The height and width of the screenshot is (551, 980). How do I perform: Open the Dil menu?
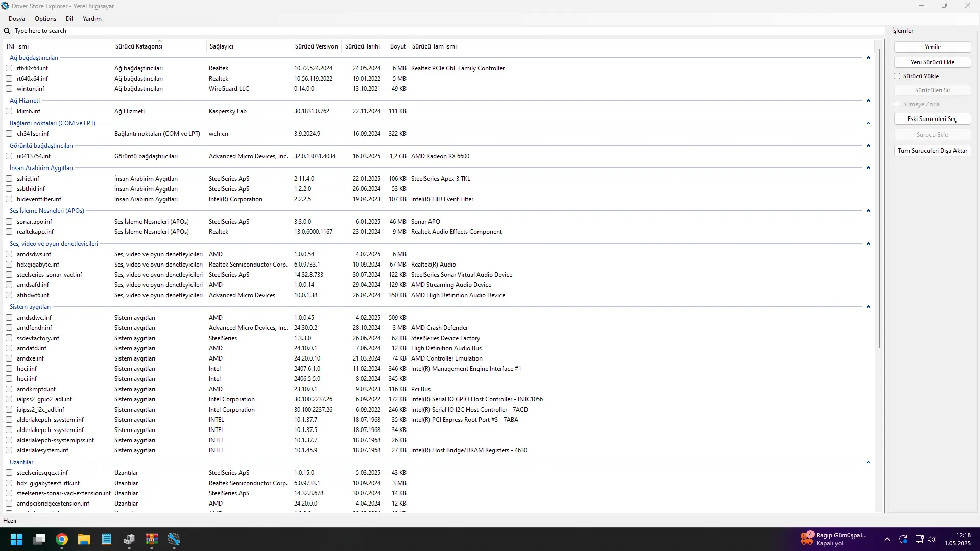(69, 19)
